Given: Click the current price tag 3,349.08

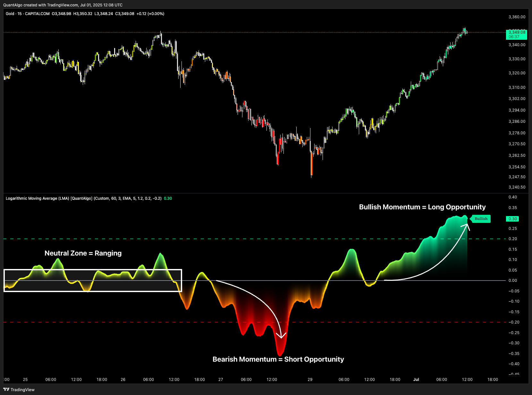Looking at the screenshot, I should click(x=516, y=34).
